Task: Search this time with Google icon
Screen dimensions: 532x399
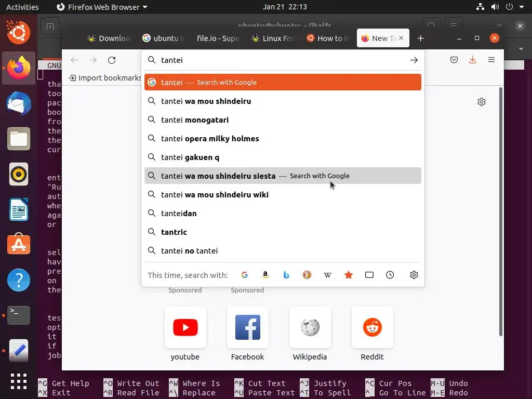Action: click(x=245, y=275)
